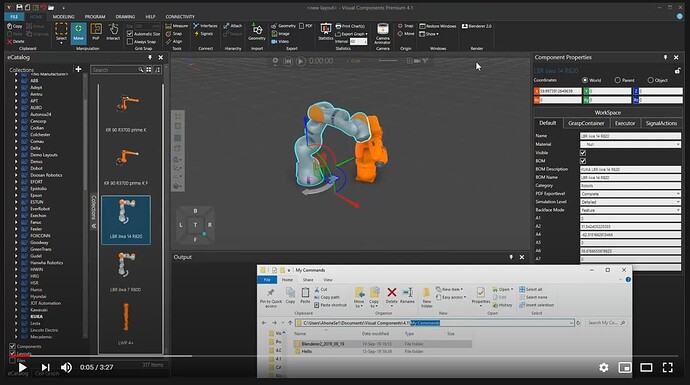Open video player settings gear

[604, 367]
